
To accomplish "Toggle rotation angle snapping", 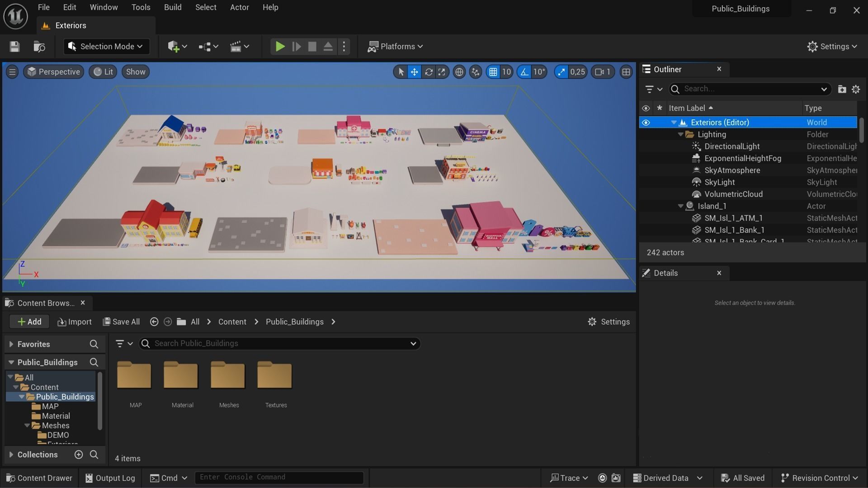I will point(524,72).
